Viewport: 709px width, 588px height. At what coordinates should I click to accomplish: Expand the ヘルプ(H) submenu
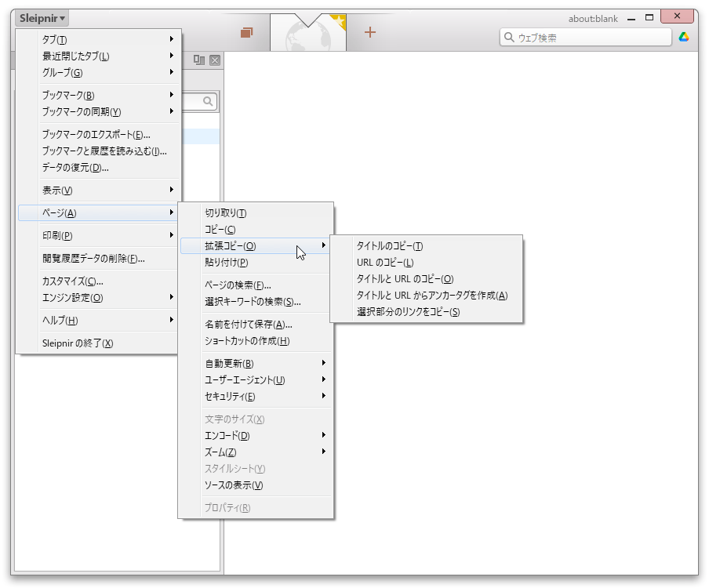pyautogui.click(x=99, y=321)
